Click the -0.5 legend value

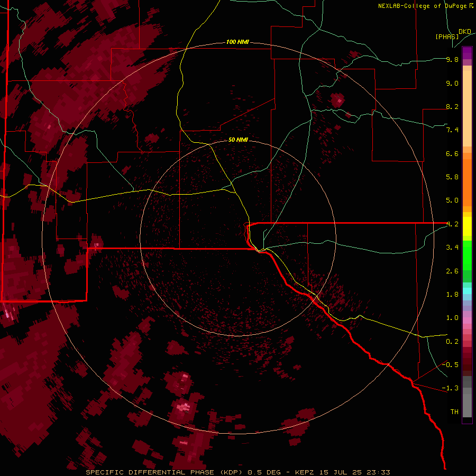450,364
